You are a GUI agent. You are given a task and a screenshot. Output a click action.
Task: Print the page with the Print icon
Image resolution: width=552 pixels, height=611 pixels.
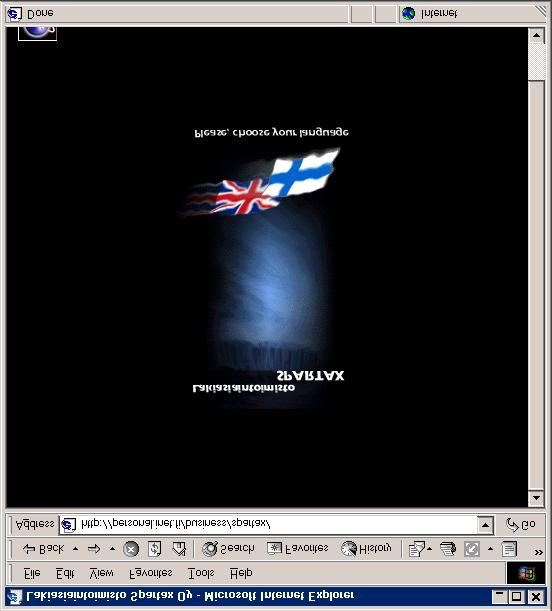448,549
